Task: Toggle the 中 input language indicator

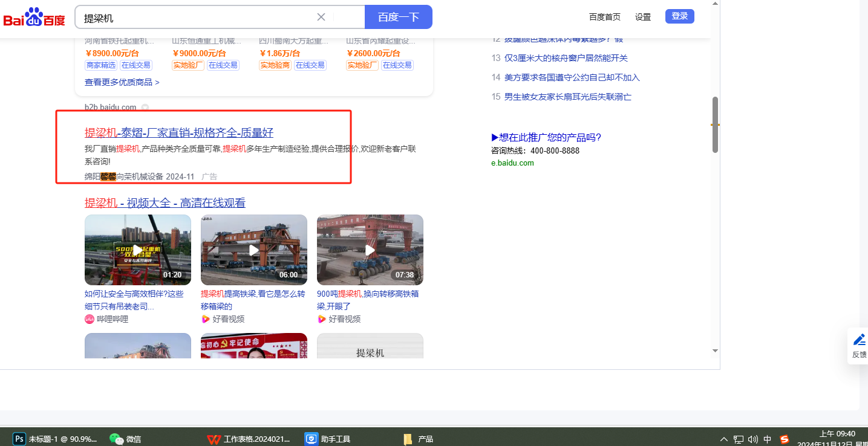Action: click(x=768, y=439)
